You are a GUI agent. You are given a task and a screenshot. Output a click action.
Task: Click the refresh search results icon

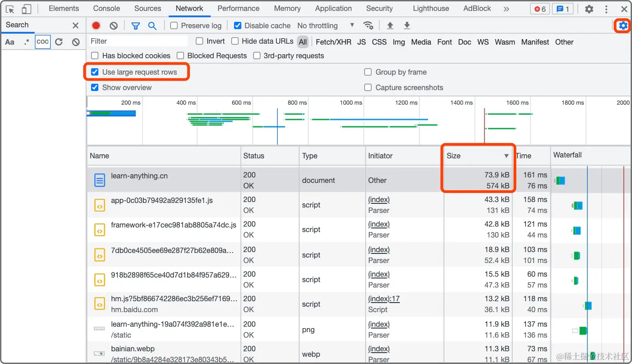coord(59,42)
